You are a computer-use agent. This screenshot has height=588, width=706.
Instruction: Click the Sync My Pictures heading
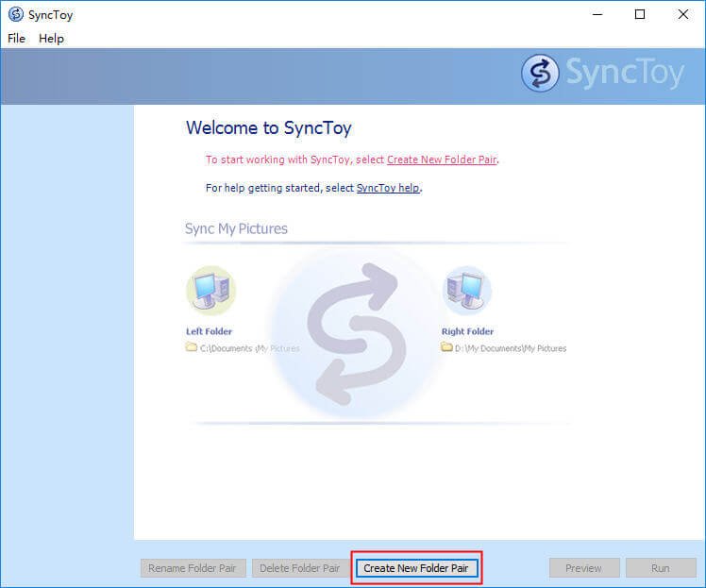pos(236,228)
